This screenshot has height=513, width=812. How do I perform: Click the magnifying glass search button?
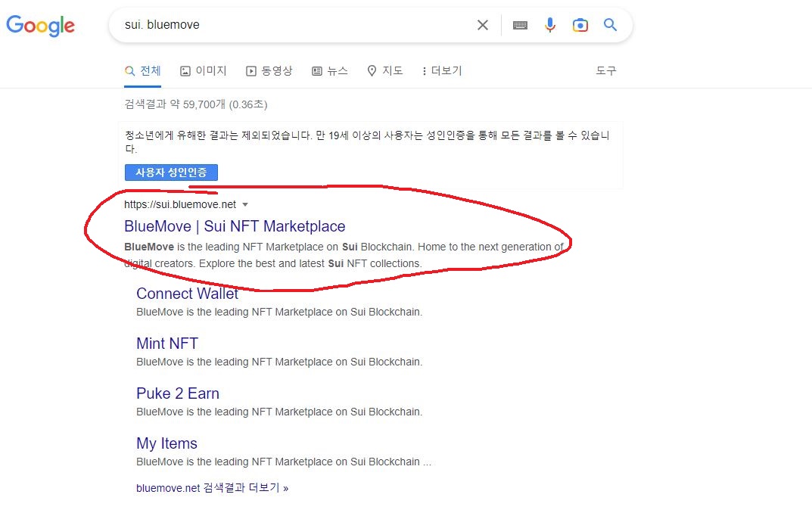[x=610, y=24]
